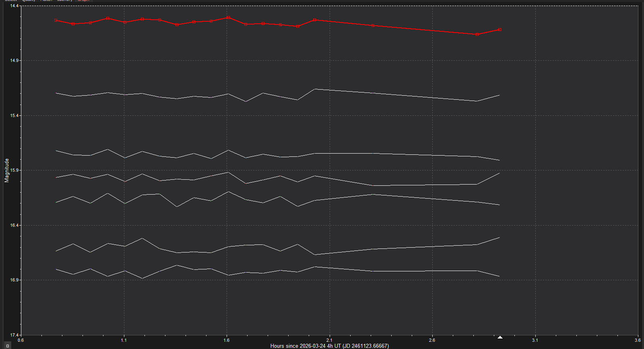Pick the lowest red point near 2.8 hours
The height and width of the screenshot is (349, 644).
pos(477,35)
